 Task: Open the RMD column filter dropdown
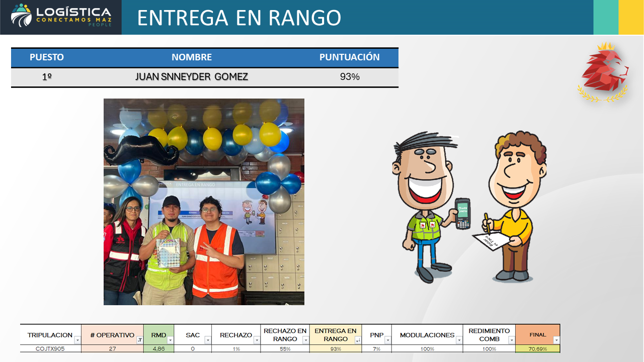170,340
